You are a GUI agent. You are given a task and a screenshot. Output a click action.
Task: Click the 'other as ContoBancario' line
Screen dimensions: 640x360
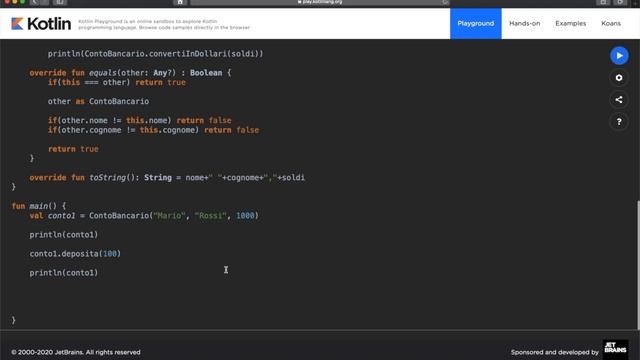click(98, 101)
